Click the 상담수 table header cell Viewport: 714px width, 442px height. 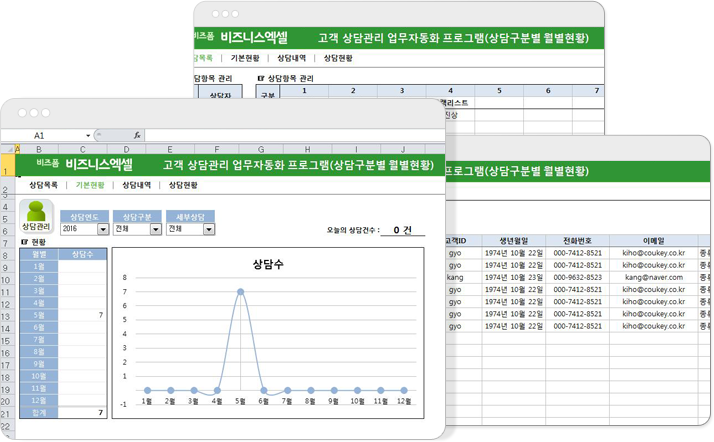(x=82, y=254)
